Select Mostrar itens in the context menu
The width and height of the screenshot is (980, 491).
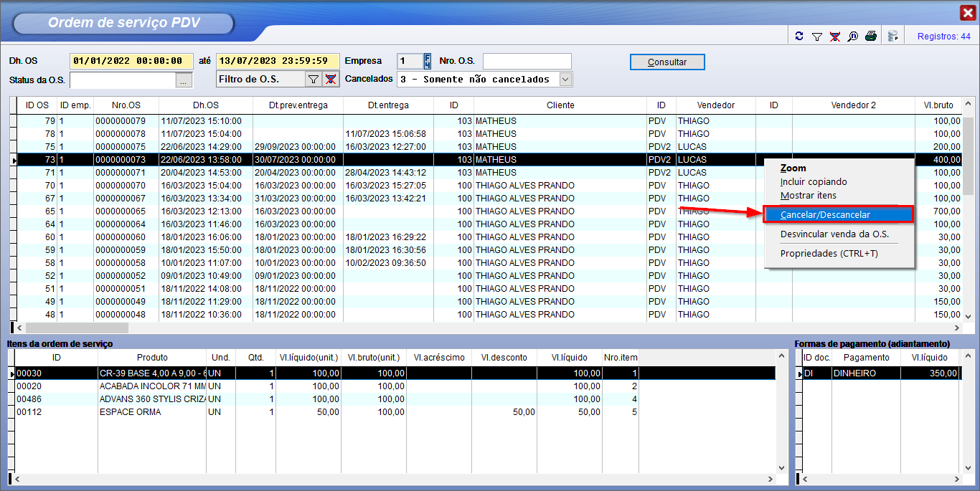tap(808, 195)
